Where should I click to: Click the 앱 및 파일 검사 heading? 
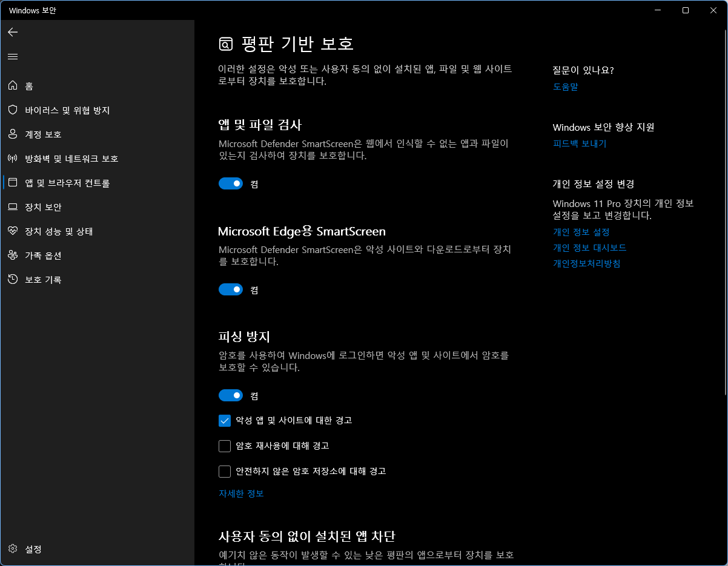coord(260,125)
